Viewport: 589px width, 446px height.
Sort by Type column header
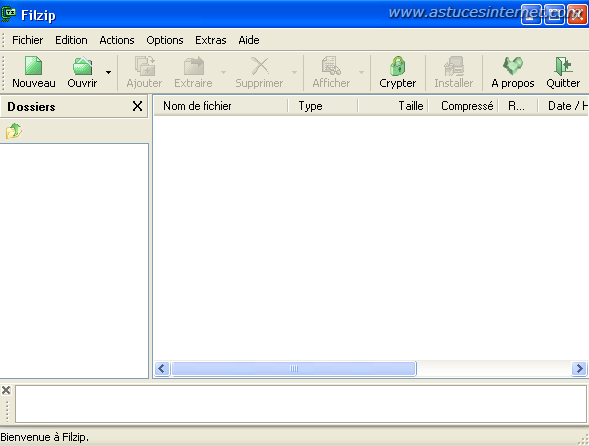[x=323, y=106]
